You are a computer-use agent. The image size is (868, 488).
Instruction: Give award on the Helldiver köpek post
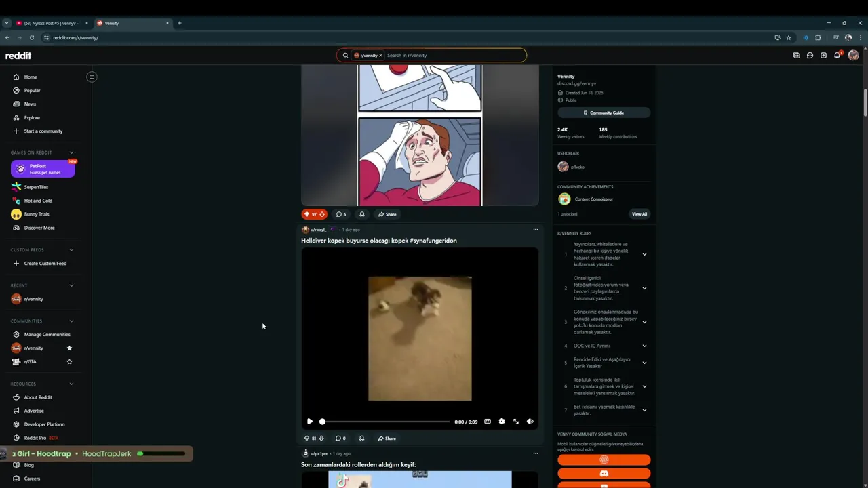coord(361,439)
